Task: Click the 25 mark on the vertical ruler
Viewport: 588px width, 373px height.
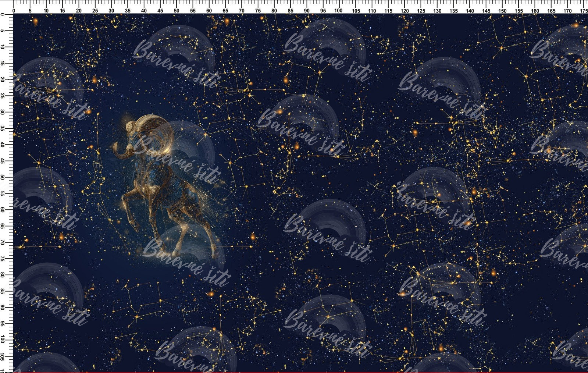Action: 3,96
